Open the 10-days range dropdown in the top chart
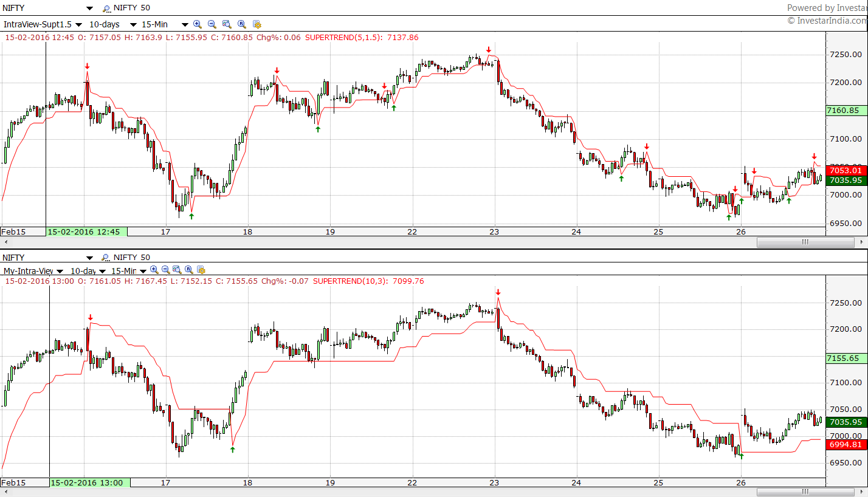 tap(133, 24)
